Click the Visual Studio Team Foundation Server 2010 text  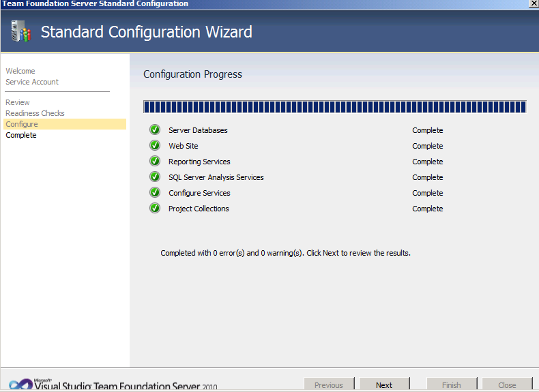(126, 386)
